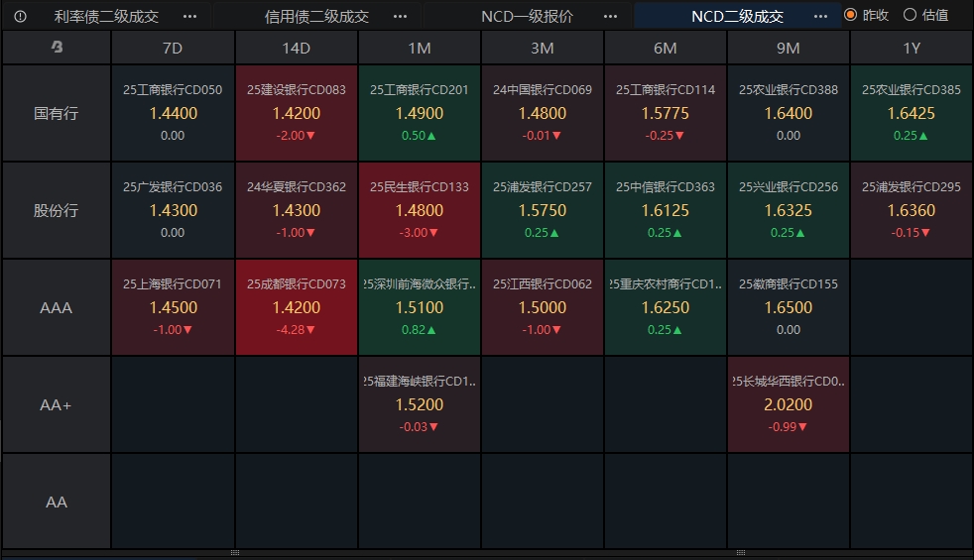This screenshot has width=974, height=560.
Task: Open the 重庆农村商行 CD cell
Action: click(x=666, y=307)
